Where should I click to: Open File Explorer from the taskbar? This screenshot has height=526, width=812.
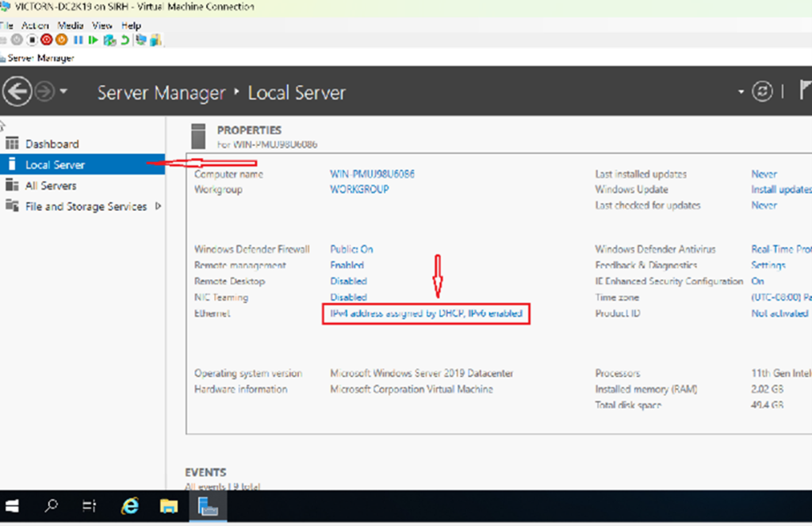[169, 506]
